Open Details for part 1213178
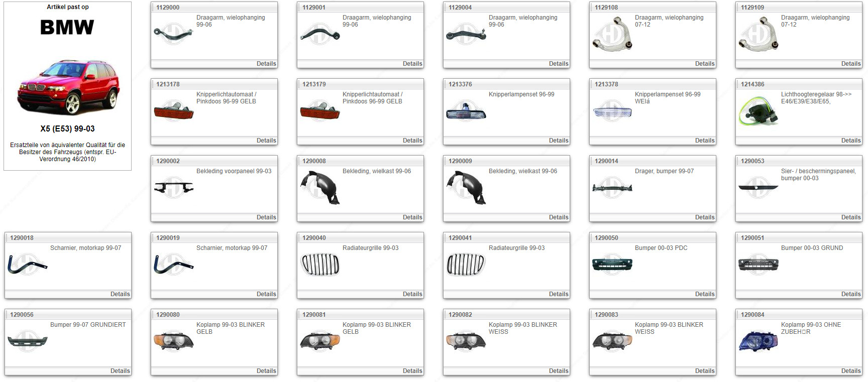Viewport: 868px width, 382px height. pos(266,141)
